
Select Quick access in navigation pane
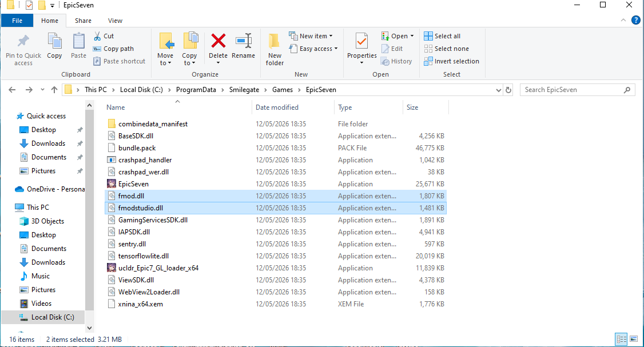click(46, 116)
